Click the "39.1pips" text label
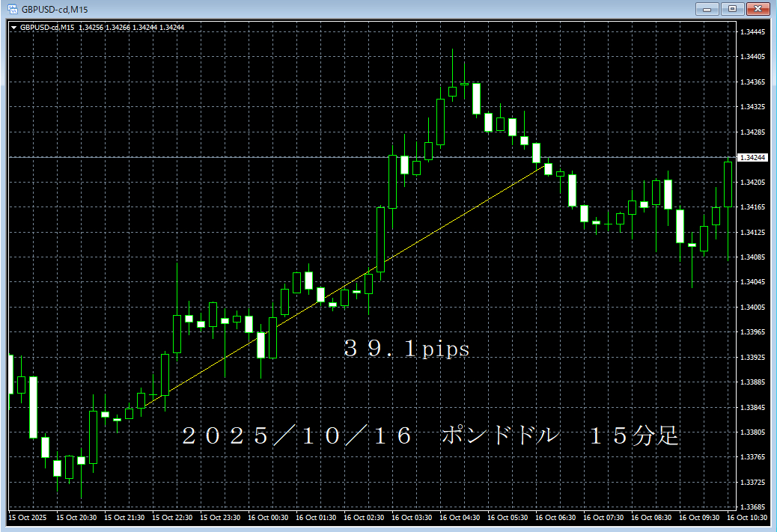The width and height of the screenshot is (777, 532). (x=406, y=349)
